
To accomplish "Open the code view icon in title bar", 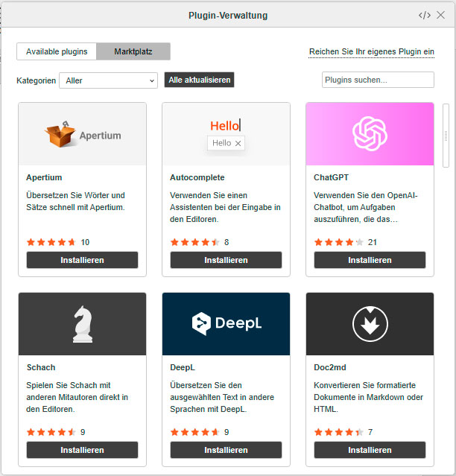I will click(x=425, y=15).
